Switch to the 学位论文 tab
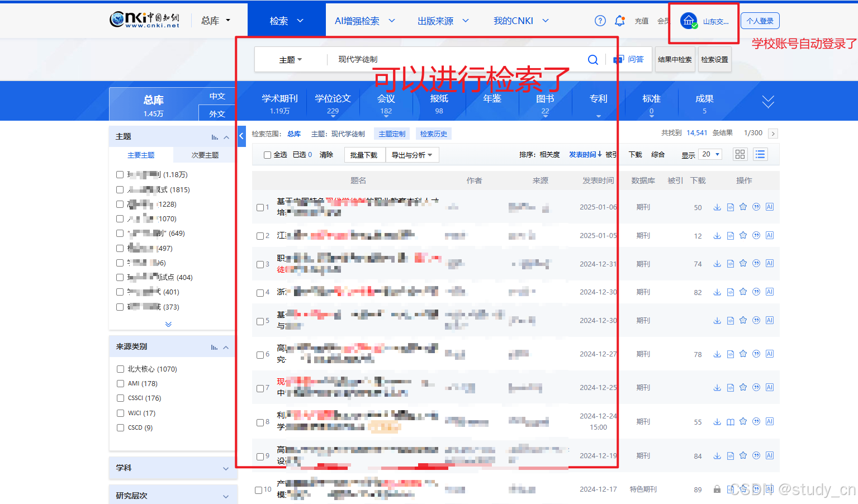 [x=333, y=103]
